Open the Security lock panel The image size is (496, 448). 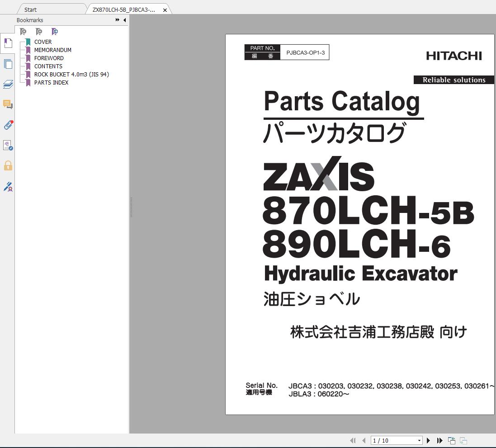click(8, 165)
